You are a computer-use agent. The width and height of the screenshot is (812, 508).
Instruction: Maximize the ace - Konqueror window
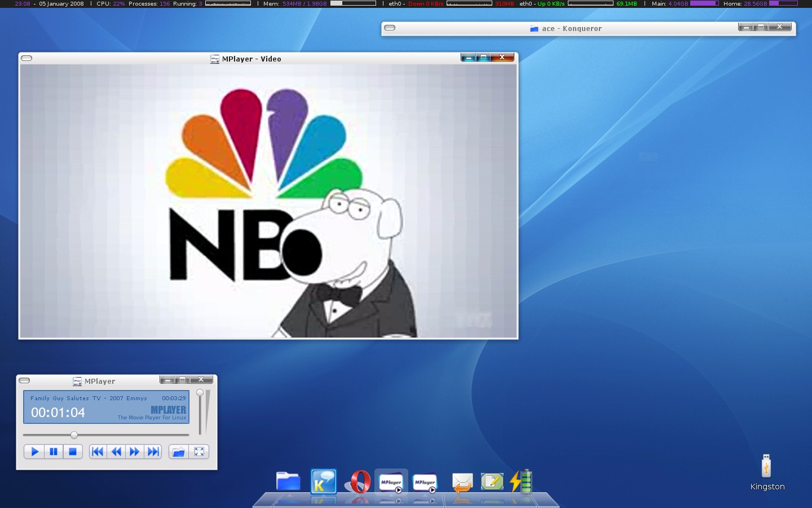click(x=761, y=27)
